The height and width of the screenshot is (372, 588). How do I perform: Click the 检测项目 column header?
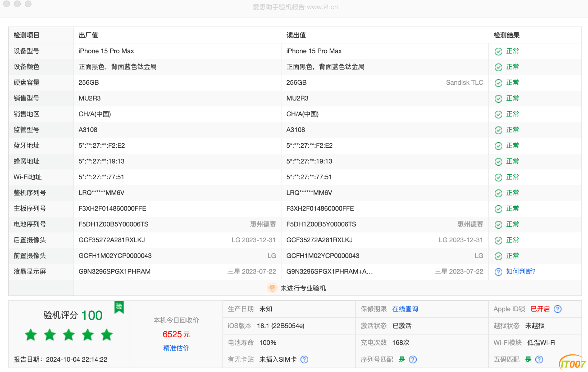click(x=26, y=35)
